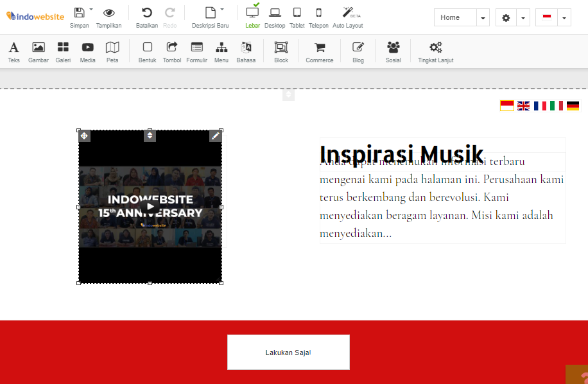Toggle Lebar full-width layout mode
This screenshot has height=384, width=588.
[x=252, y=16]
